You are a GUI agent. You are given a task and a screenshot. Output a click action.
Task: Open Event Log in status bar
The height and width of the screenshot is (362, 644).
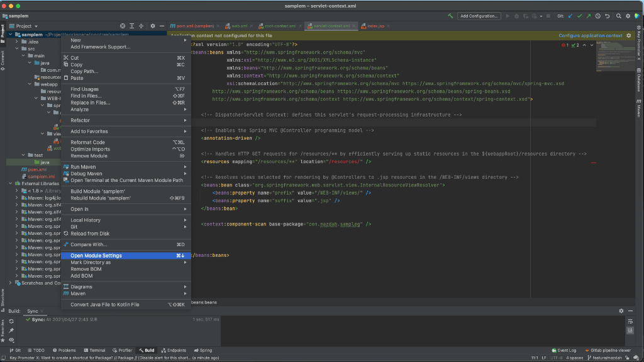pyautogui.click(x=564, y=351)
